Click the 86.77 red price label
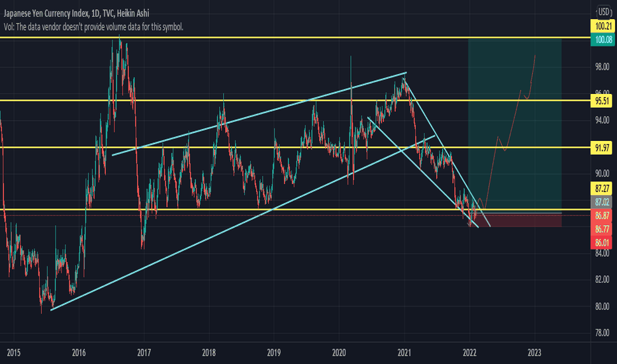617x364 pixels. tap(602, 229)
